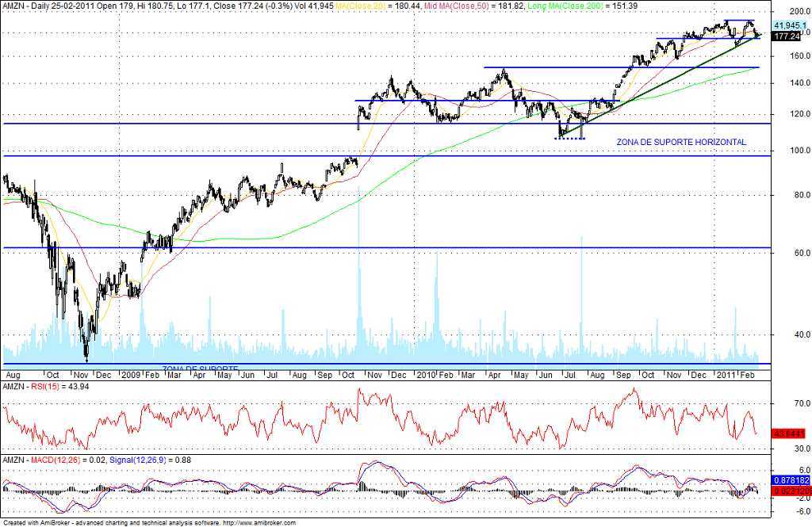This screenshot has width=812, height=527.
Task: Click the 140.0 price axis value
Action: [799, 83]
